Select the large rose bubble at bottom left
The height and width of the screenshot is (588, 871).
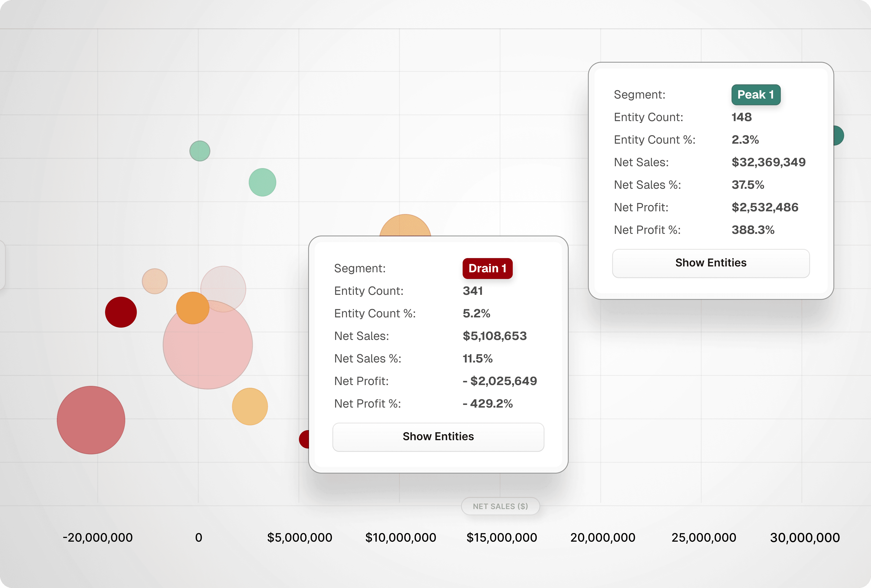[91, 420]
